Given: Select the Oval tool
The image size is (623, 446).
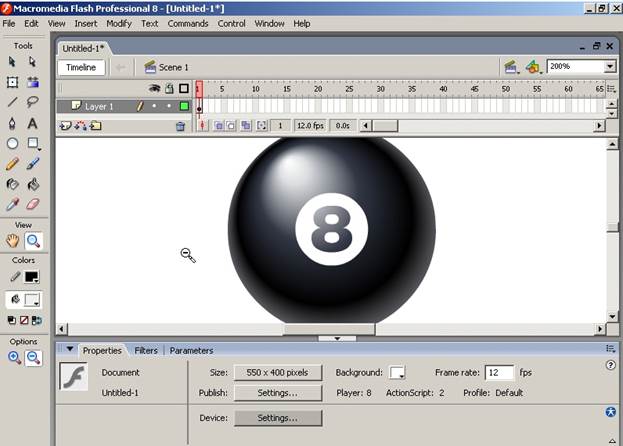Looking at the screenshot, I should click(x=12, y=143).
